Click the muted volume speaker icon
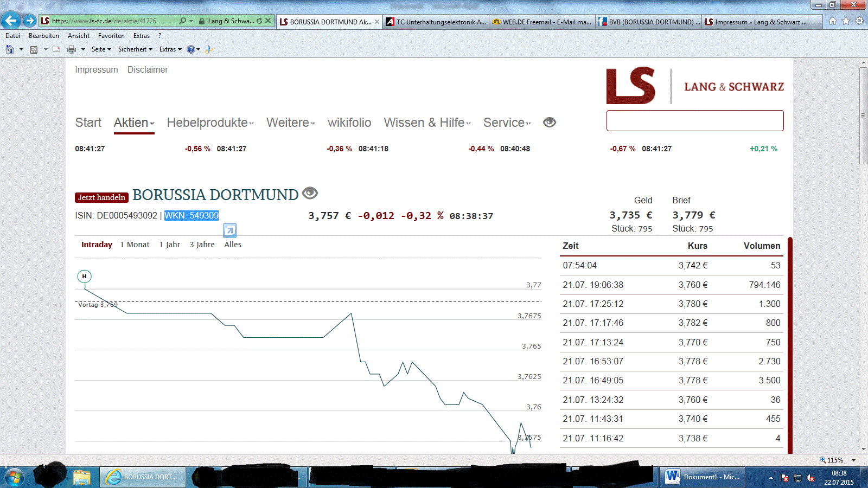Image resolution: width=868 pixels, height=488 pixels. 810,478
